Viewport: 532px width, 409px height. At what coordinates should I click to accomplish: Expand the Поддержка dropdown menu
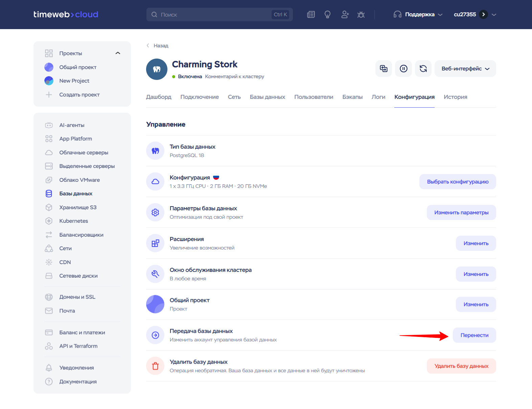tap(418, 15)
